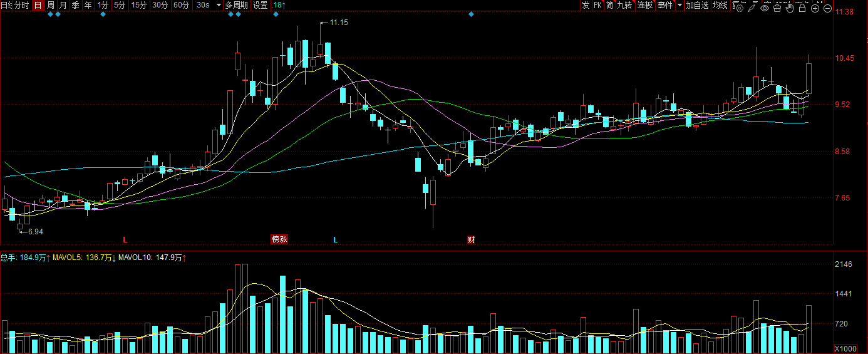Switch to 月 monthly period

click(63, 5)
